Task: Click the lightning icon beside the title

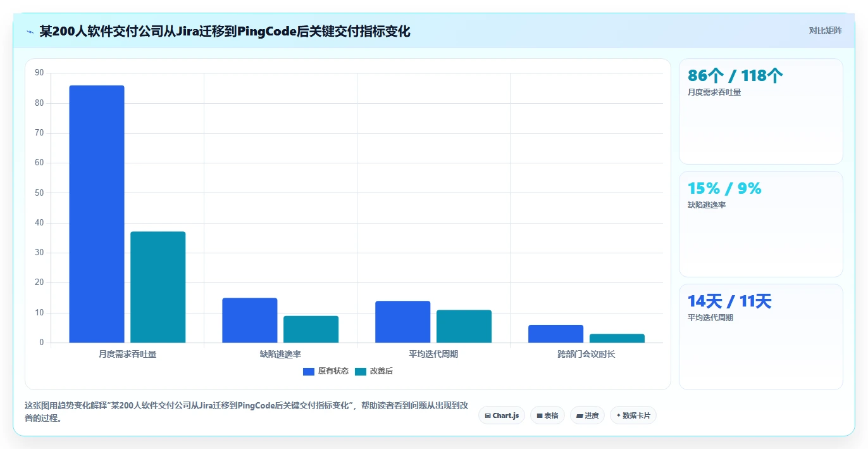Action: click(x=30, y=31)
